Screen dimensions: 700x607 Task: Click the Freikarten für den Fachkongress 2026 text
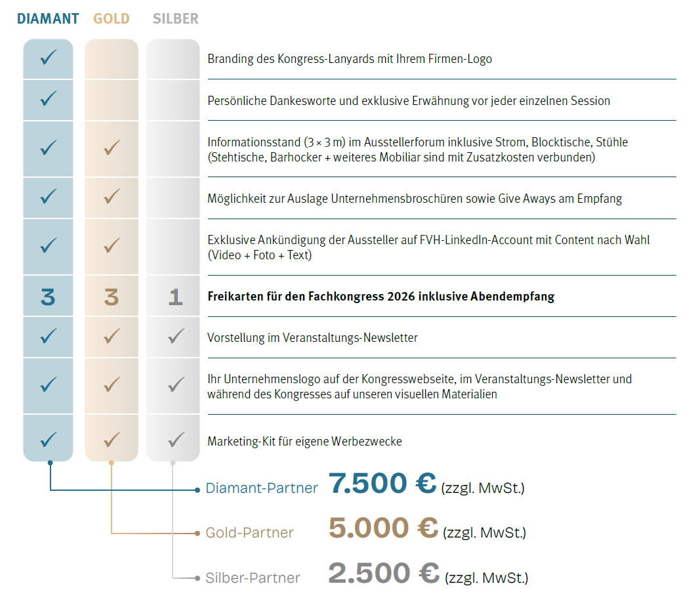point(381,297)
